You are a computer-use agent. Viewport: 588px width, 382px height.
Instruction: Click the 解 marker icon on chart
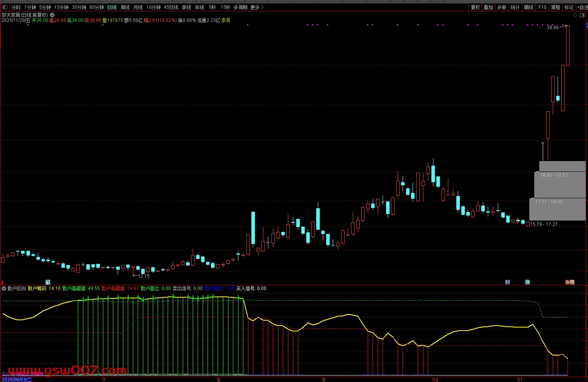coord(48,282)
